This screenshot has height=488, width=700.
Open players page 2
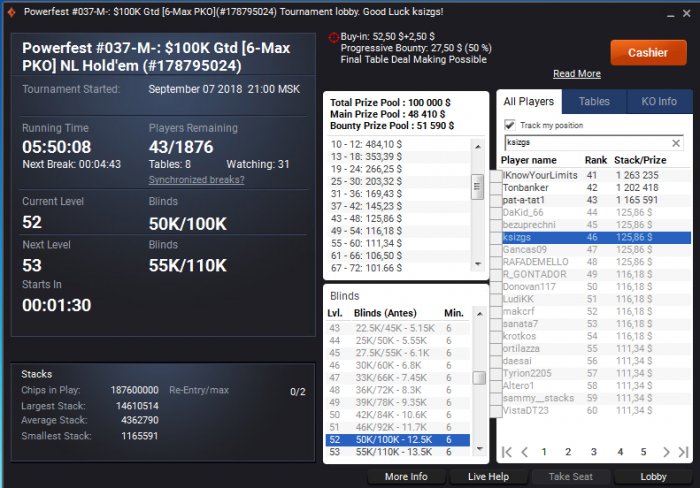pos(568,452)
